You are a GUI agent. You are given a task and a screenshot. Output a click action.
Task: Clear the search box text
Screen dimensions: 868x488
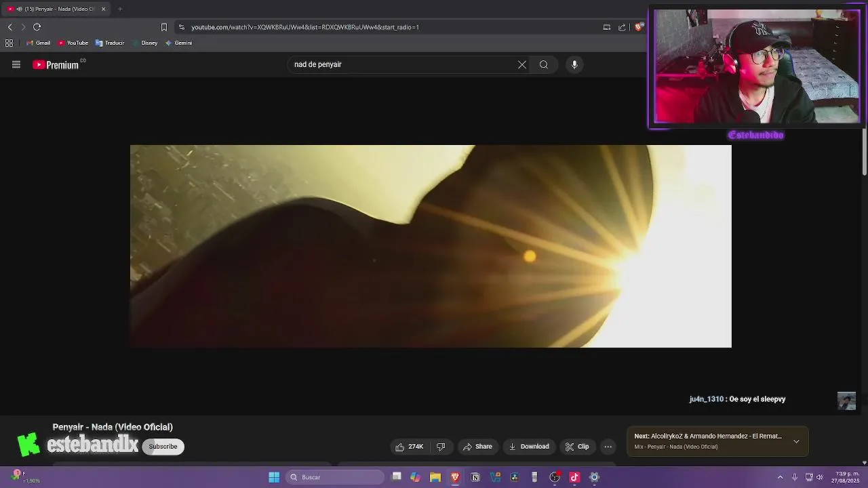click(522, 64)
